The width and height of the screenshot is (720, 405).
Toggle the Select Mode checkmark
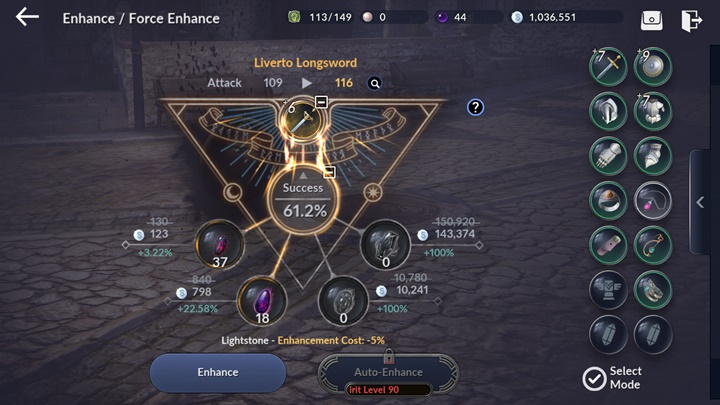(x=594, y=379)
